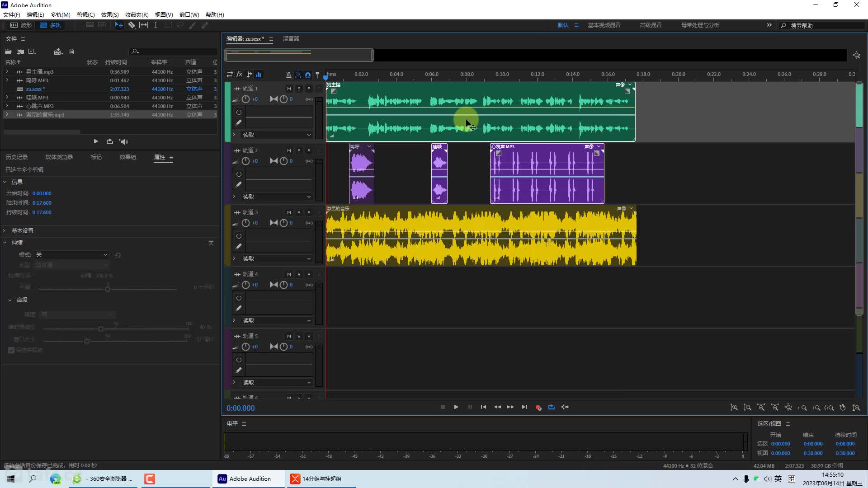Open the 读取 automation dropdown on 轨道 3

[x=277, y=258]
